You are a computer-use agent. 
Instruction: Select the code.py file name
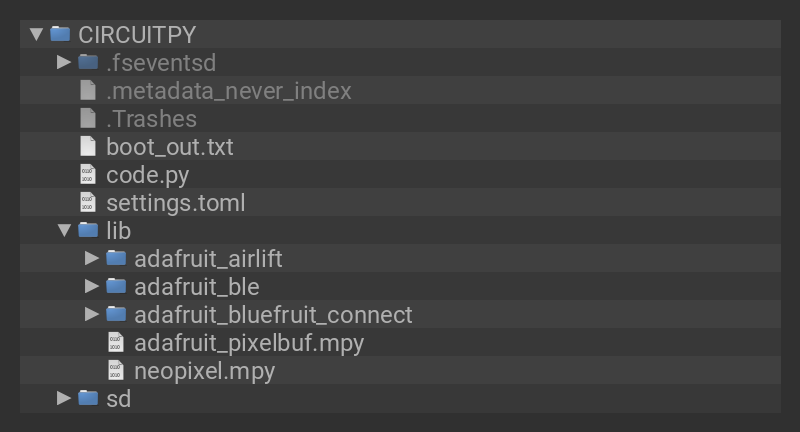pos(147,175)
